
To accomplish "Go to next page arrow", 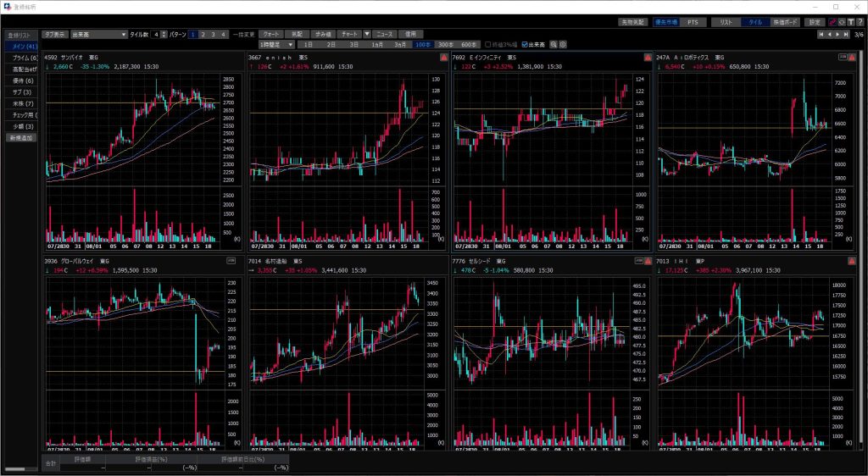I will pyautogui.click(x=838, y=35).
